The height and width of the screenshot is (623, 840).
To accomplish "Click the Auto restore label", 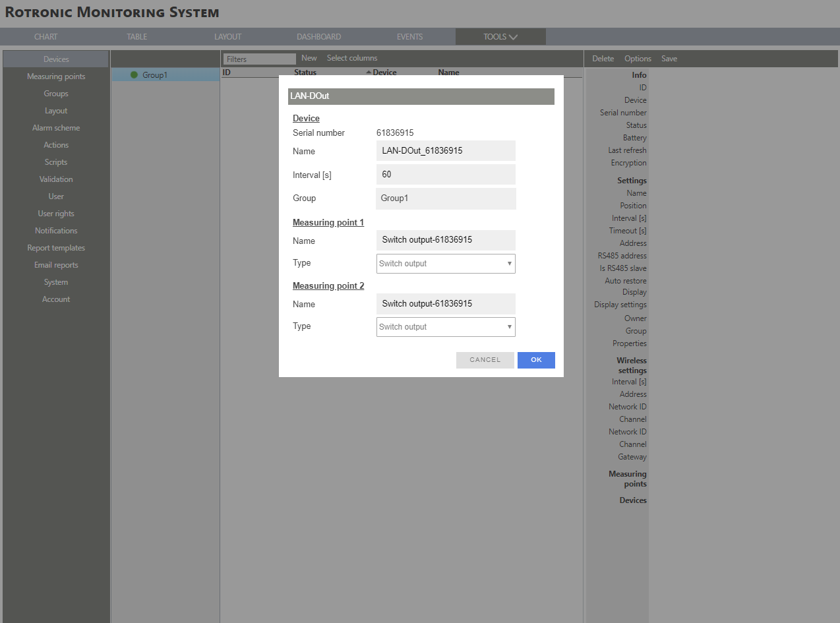I will [626, 281].
